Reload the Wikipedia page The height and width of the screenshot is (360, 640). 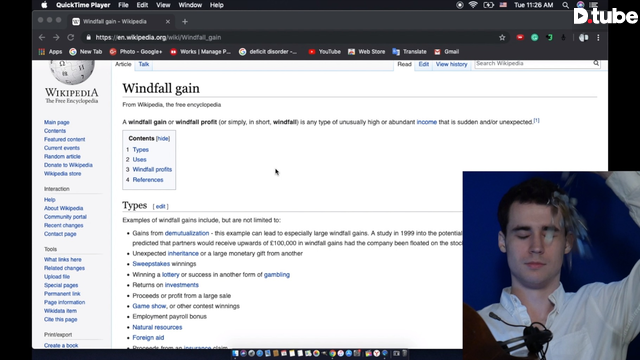(71, 38)
